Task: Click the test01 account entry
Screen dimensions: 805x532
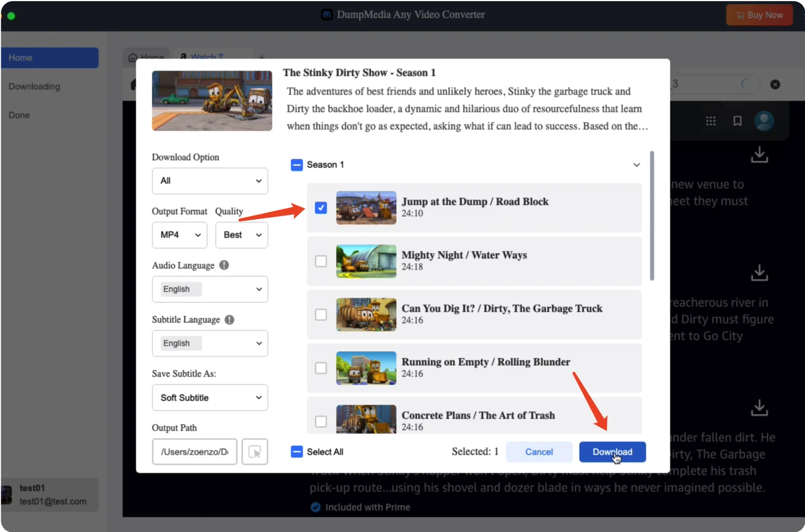Action: 50,495
